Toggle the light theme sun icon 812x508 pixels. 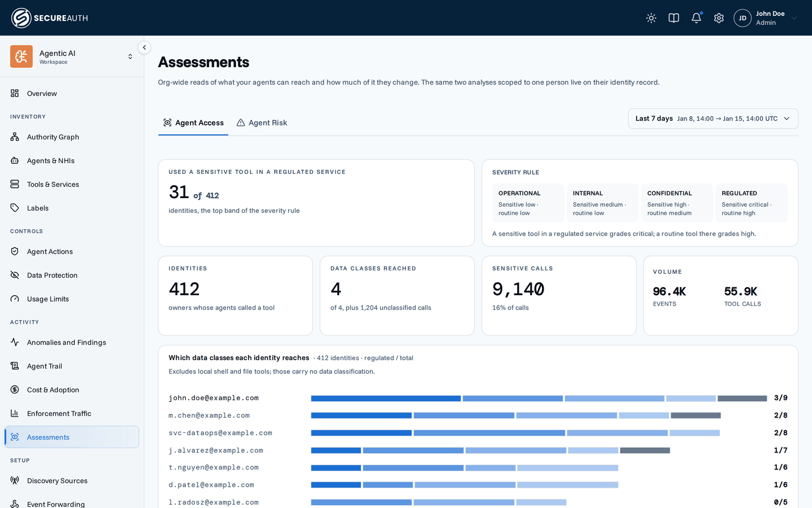651,18
